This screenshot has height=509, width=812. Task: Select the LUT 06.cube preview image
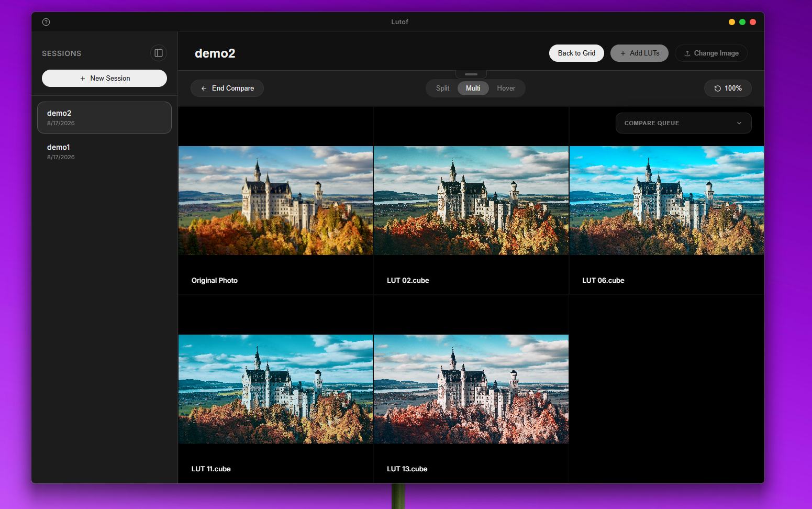click(666, 201)
